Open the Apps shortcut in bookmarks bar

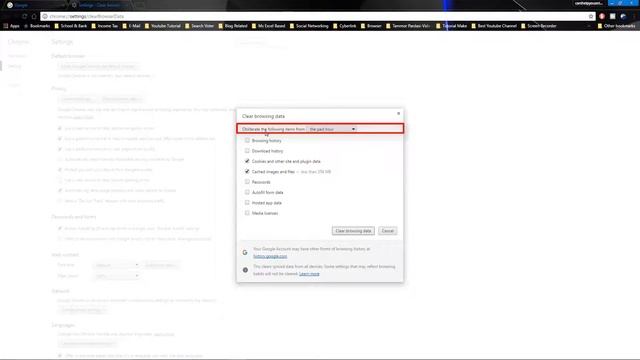tap(11, 26)
